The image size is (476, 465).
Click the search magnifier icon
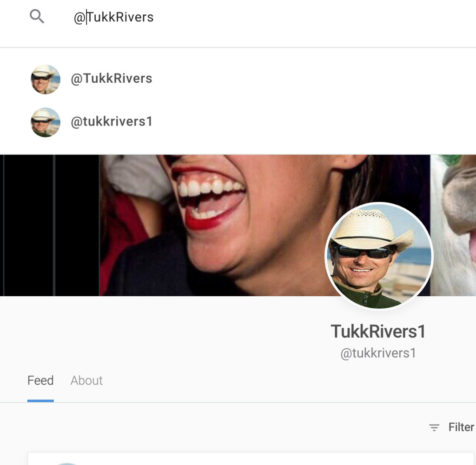(37, 17)
